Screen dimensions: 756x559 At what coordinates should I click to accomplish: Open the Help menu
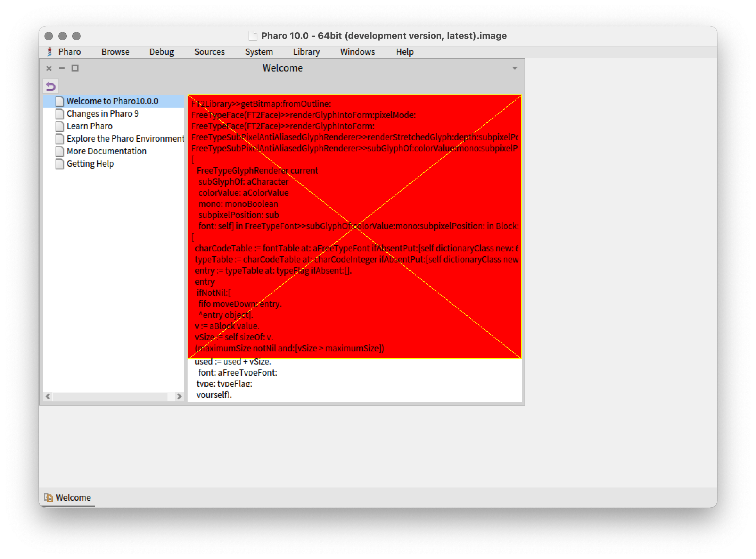tap(405, 51)
